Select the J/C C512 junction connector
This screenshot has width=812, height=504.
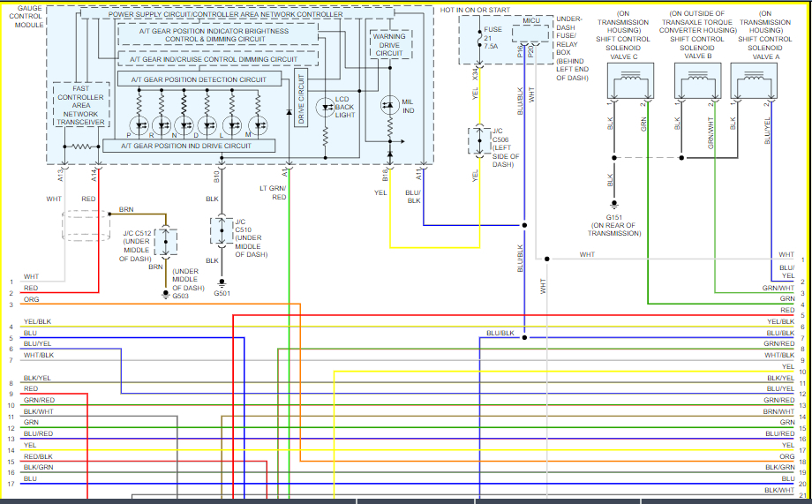pos(165,241)
